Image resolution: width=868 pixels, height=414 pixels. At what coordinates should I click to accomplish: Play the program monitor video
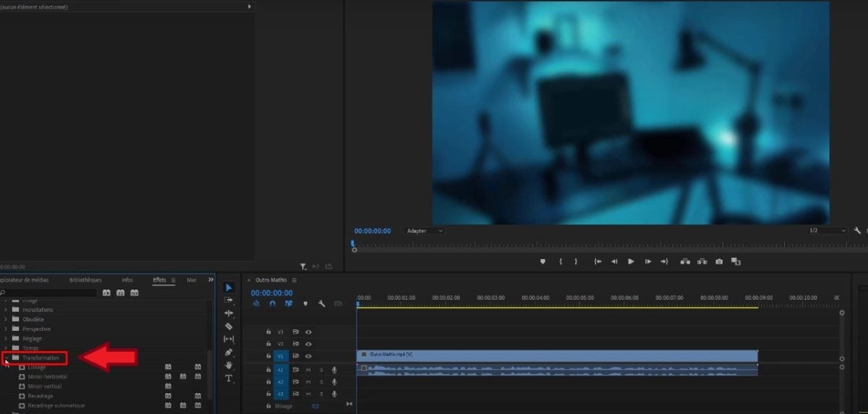pyautogui.click(x=631, y=261)
